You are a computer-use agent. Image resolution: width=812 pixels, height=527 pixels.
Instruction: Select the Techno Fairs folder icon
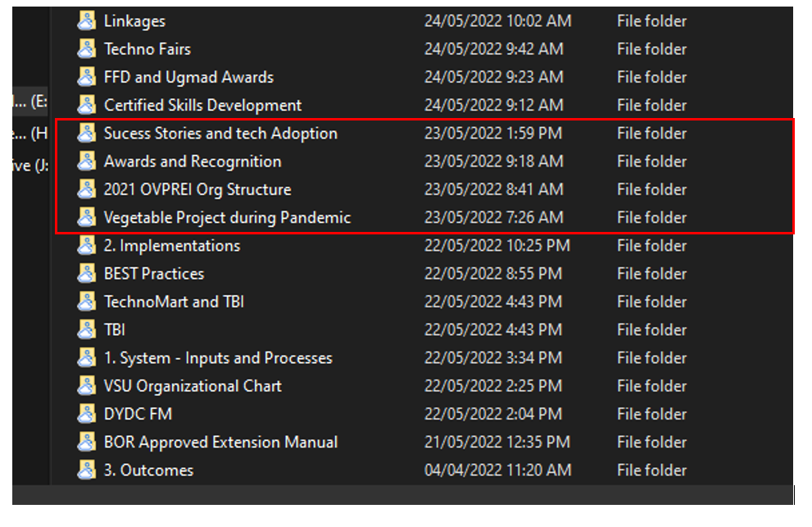pyautogui.click(x=86, y=49)
